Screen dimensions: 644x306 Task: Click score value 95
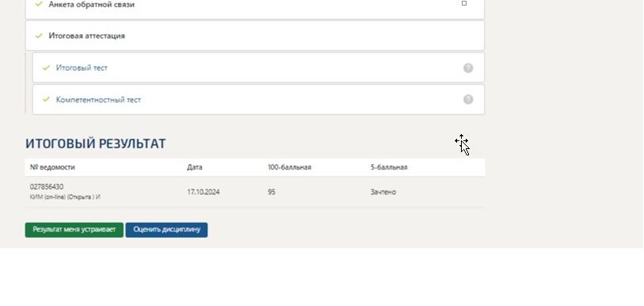pyautogui.click(x=272, y=192)
